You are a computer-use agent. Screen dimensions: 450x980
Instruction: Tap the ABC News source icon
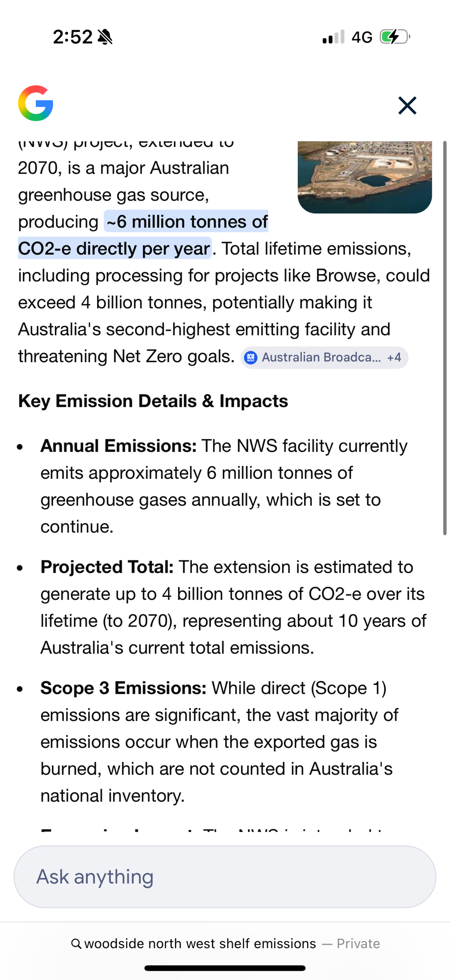[x=251, y=358]
